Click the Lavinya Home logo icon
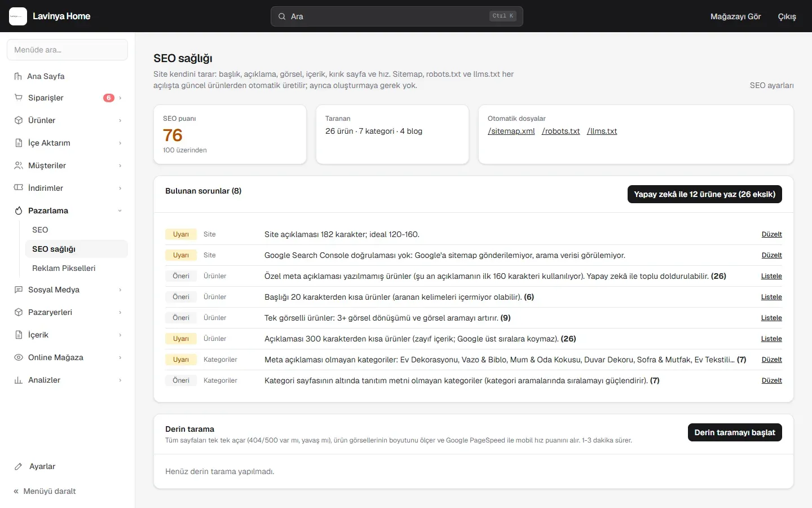 tap(18, 16)
